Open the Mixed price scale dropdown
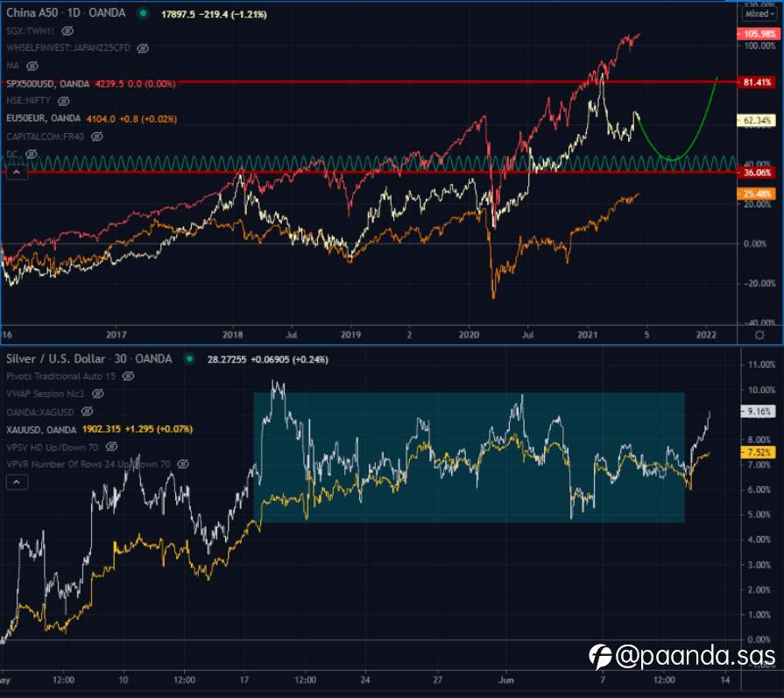The image size is (784, 698). pos(759,14)
